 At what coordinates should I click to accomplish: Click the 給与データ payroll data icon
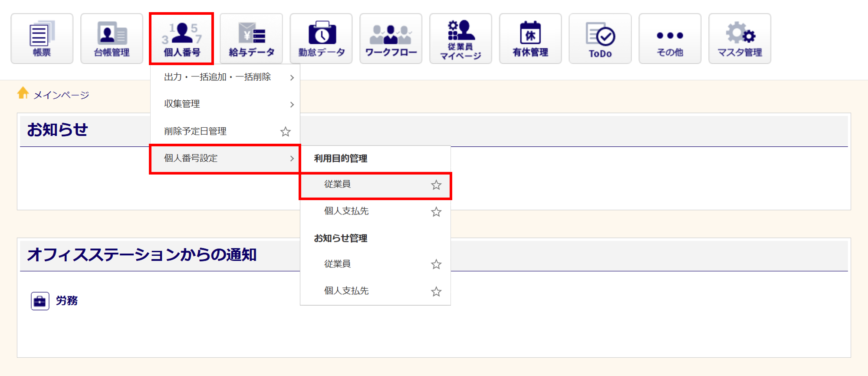[x=251, y=39]
